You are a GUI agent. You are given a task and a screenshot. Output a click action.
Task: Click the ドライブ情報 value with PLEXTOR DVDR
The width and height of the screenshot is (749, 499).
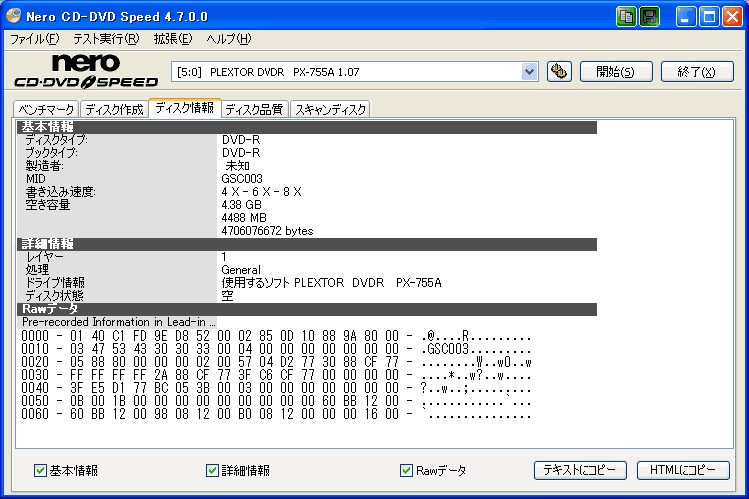[331, 283]
